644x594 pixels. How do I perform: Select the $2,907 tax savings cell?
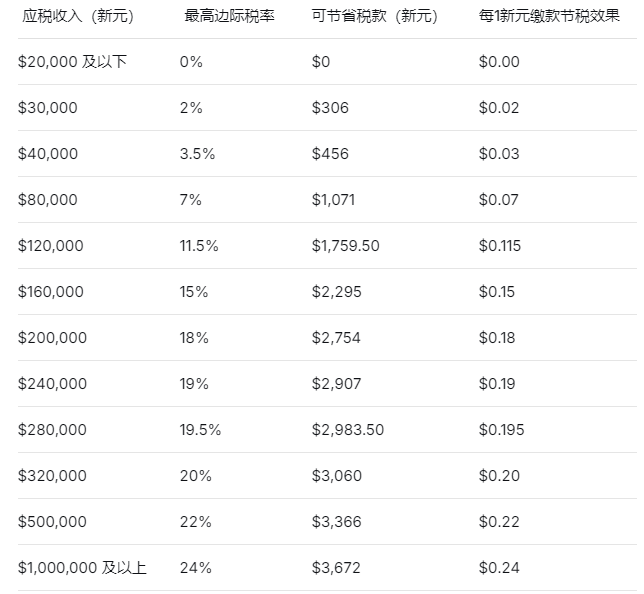click(x=336, y=384)
